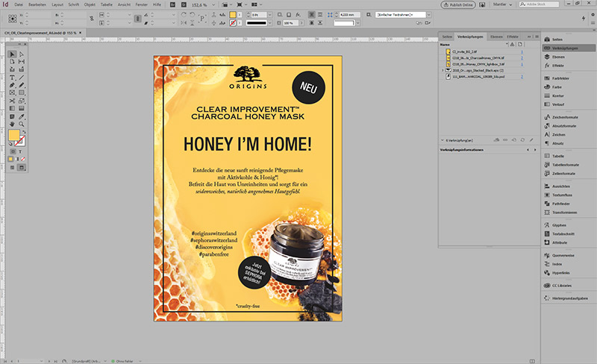Screen dimensions: 597x364
Task: Select the Pen tool
Action: point(12,85)
